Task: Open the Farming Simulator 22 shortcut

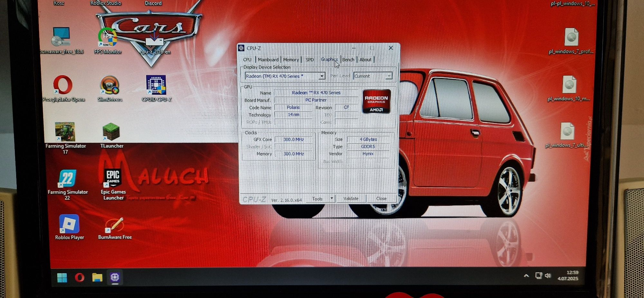Action: pyautogui.click(x=68, y=184)
